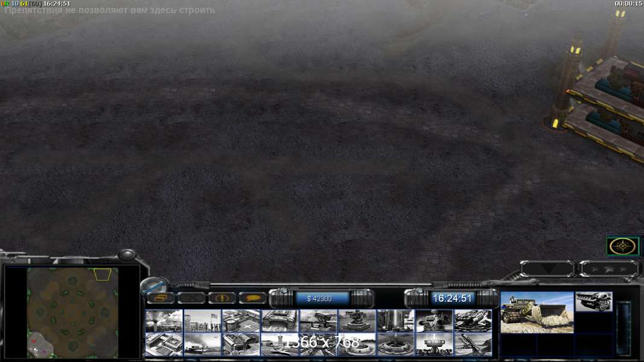
Task: Select the missile defense turret icon
Action: pos(318,320)
